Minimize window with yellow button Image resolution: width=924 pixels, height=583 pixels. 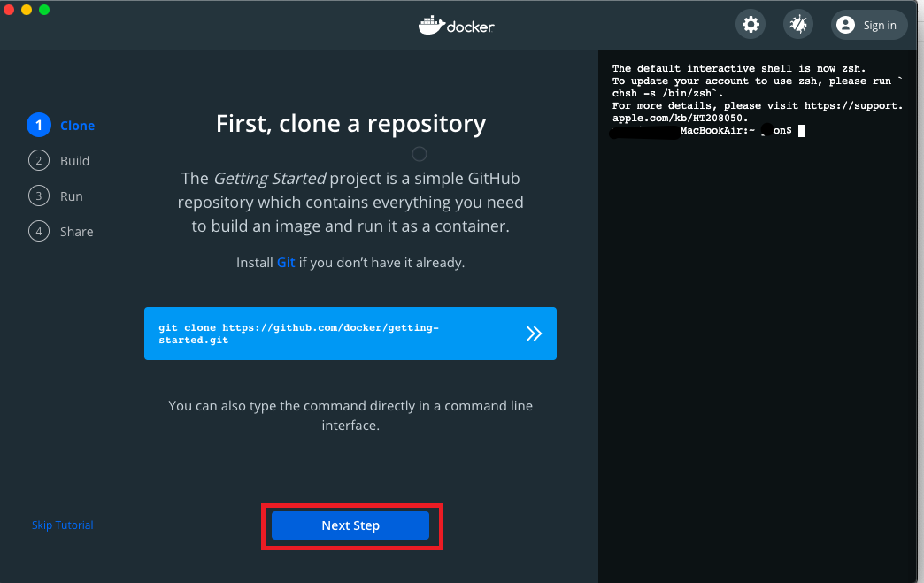tap(27, 10)
